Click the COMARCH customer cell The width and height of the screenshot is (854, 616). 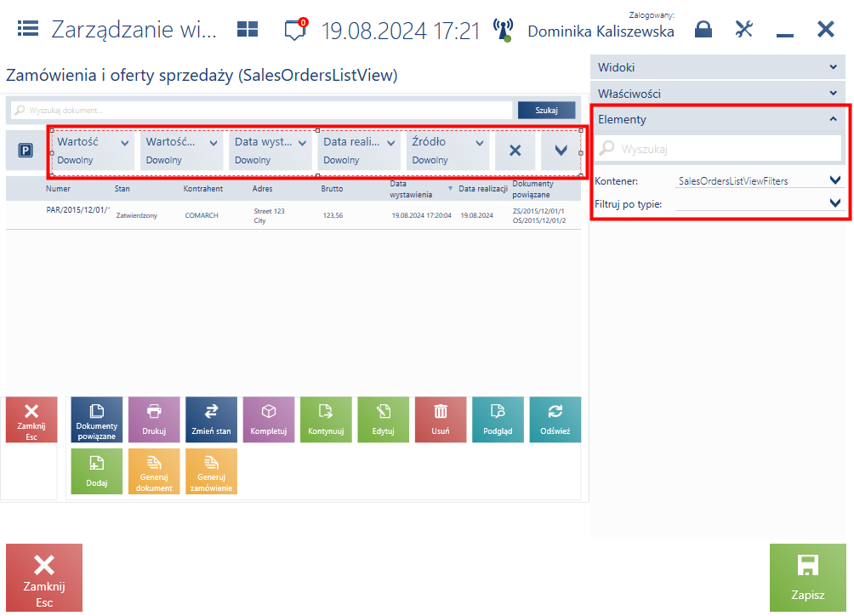tap(202, 215)
